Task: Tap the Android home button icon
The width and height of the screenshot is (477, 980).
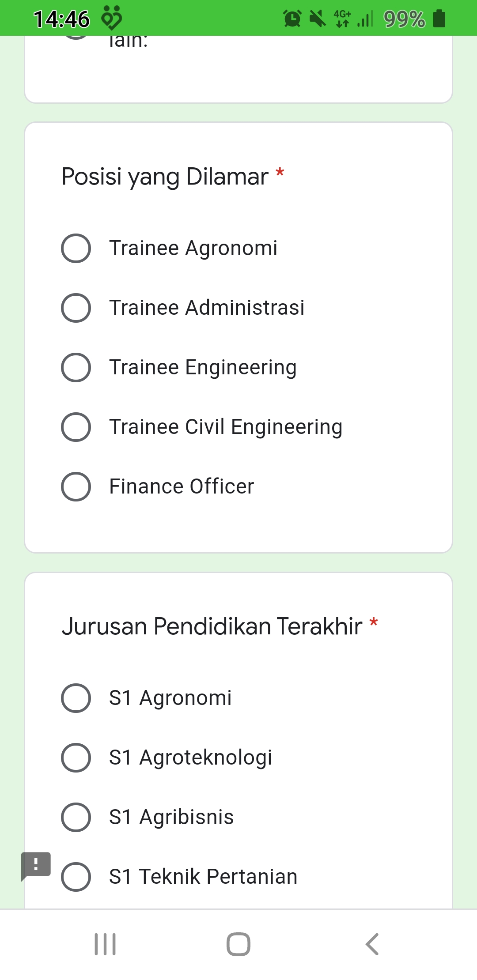Action: coord(238,944)
